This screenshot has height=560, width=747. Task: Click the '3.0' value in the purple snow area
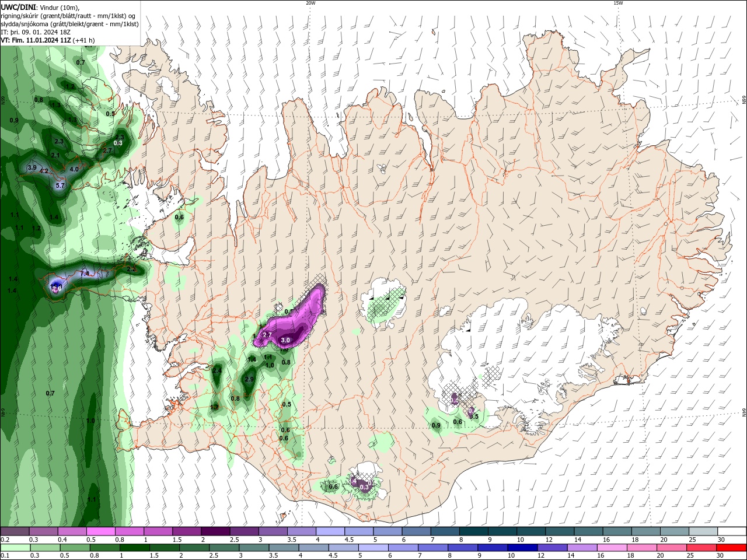click(286, 340)
